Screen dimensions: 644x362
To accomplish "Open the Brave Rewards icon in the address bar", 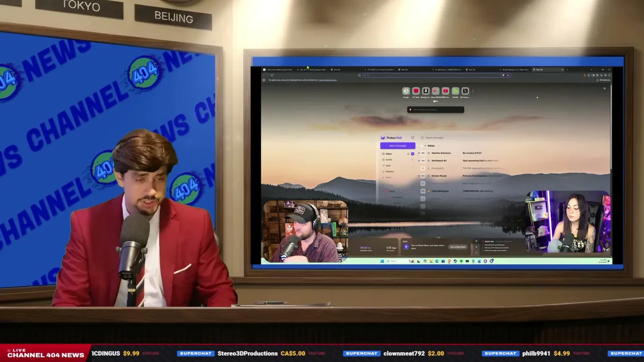I will [x=508, y=75].
